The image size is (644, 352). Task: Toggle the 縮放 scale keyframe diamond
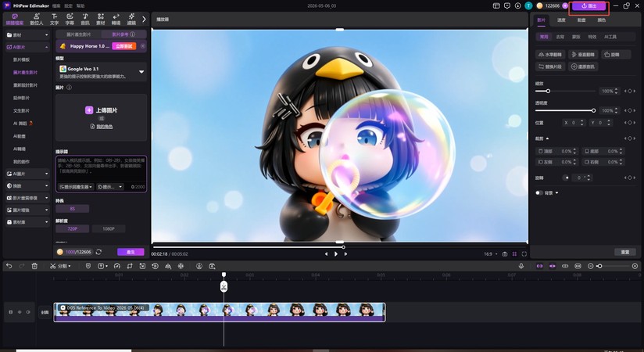(630, 91)
